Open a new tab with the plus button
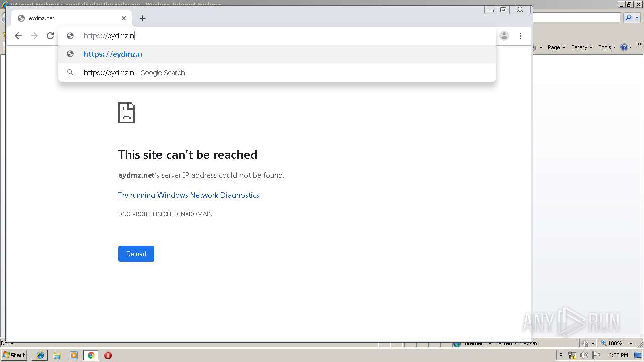 pyautogui.click(x=143, y=18)
